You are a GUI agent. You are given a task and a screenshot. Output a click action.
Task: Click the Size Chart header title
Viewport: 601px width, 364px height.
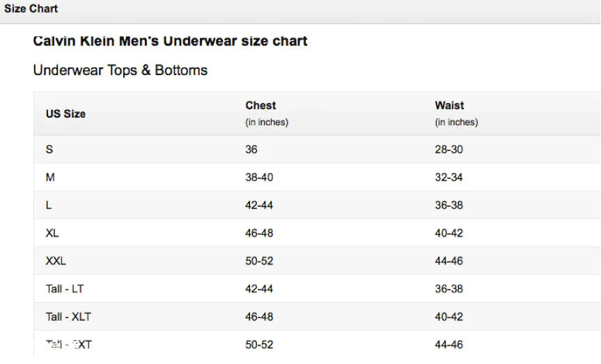[31, 8]
